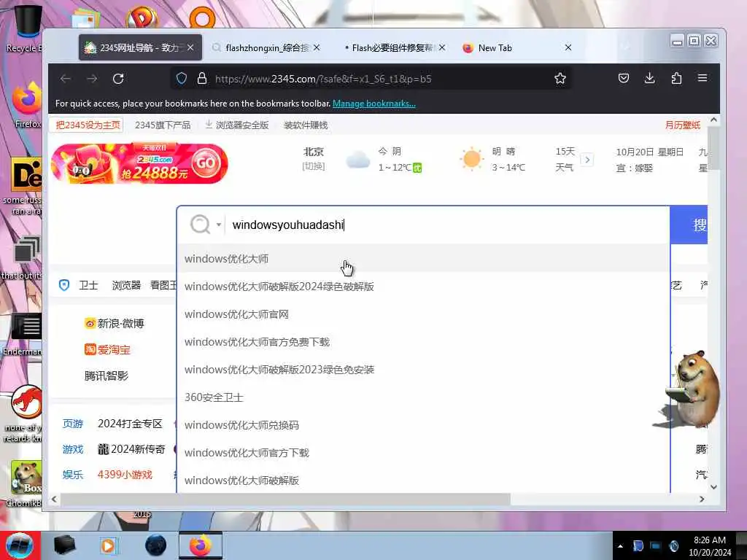Open the media player taskbar icon
Screen dimensions: 747x560
coord(109,545)
